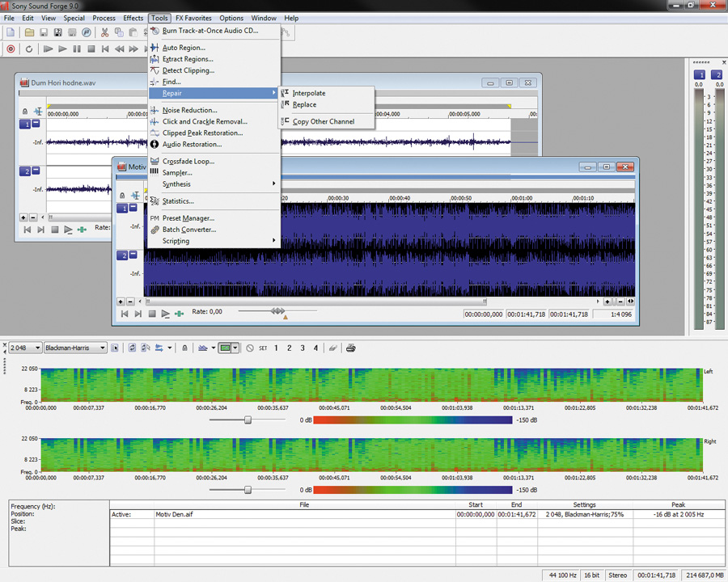This screenshot has width=728, height=582.
Task: Open the FX Favorites menu
Action: point(193,18)
